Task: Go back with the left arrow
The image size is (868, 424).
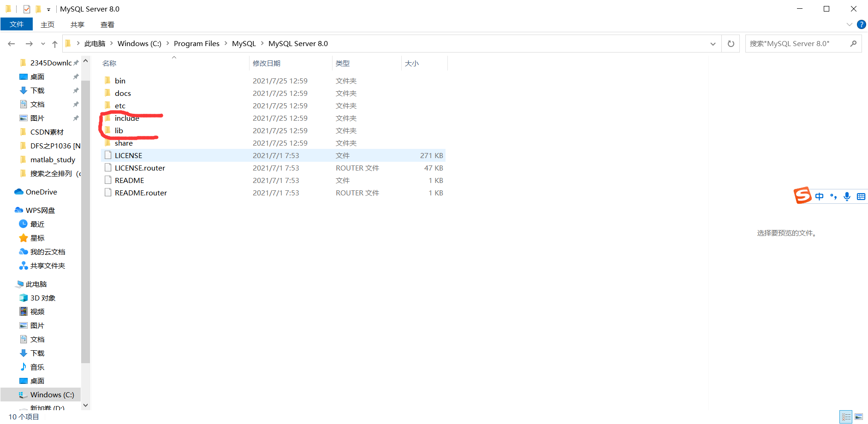Action: coord(12,44)
